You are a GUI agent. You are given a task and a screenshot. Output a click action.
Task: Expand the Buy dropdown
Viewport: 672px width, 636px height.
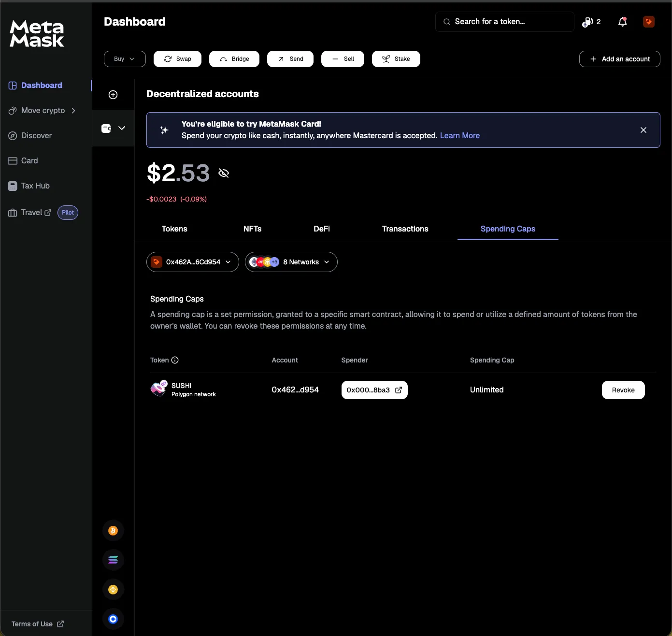(124, 58)
